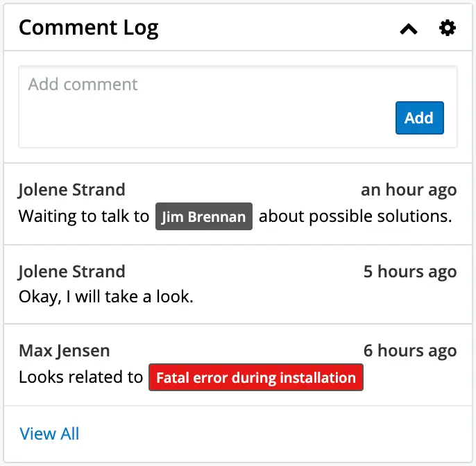This screenshot has height=466, width=476.
Task: Click the 'Looks related to' comment text
Action: click(x=80, y=377)
